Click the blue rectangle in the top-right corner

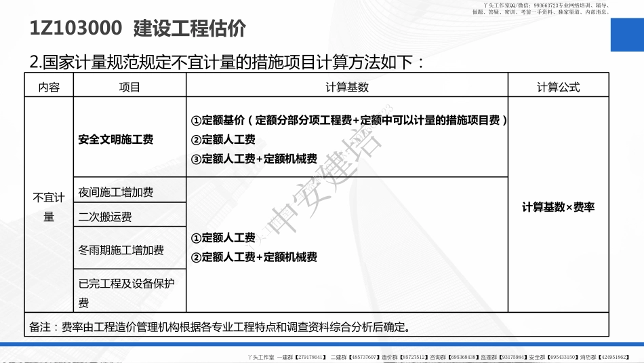click(626, 35)
